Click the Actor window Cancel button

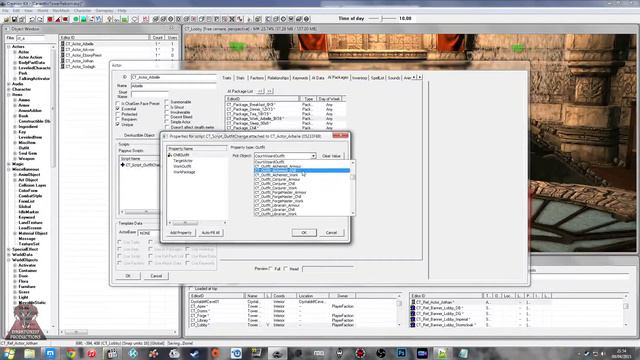click(156, 276)
